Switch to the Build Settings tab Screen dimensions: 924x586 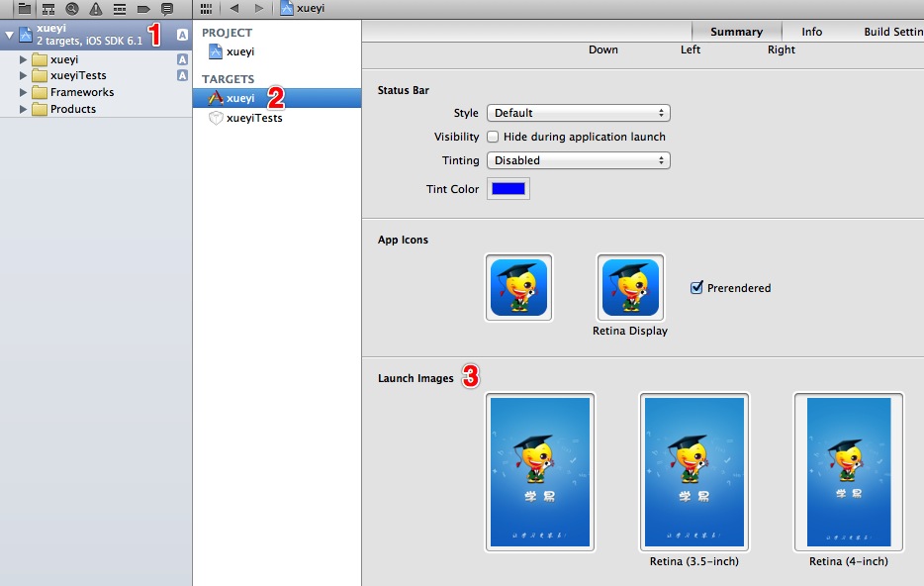[x=892, y=32]
